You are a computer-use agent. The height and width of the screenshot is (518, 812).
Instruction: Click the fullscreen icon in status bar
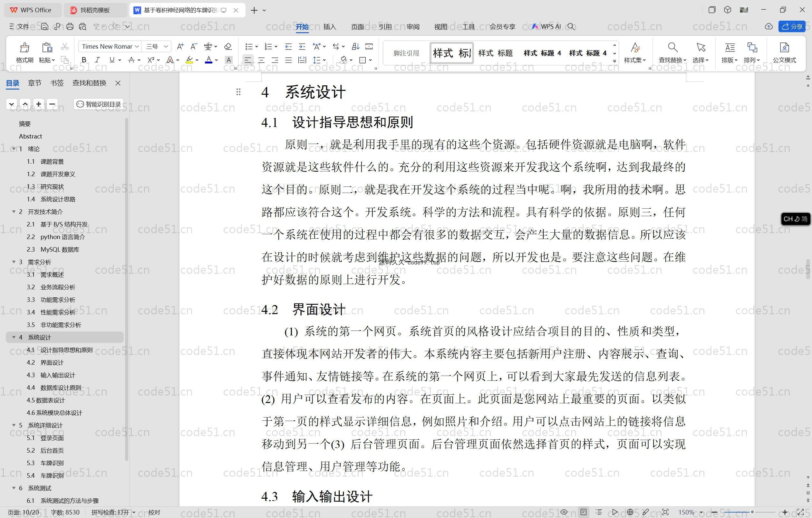click(800, 512)
